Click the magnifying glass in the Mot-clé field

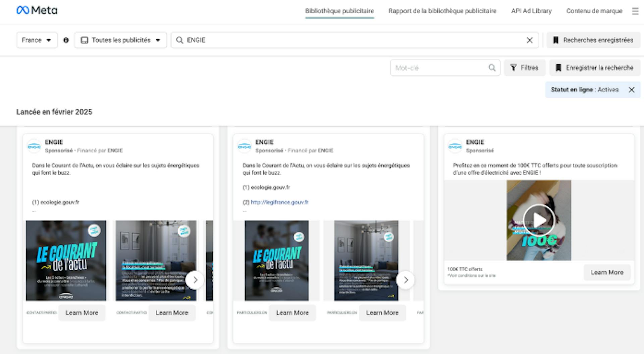(492, 68)
